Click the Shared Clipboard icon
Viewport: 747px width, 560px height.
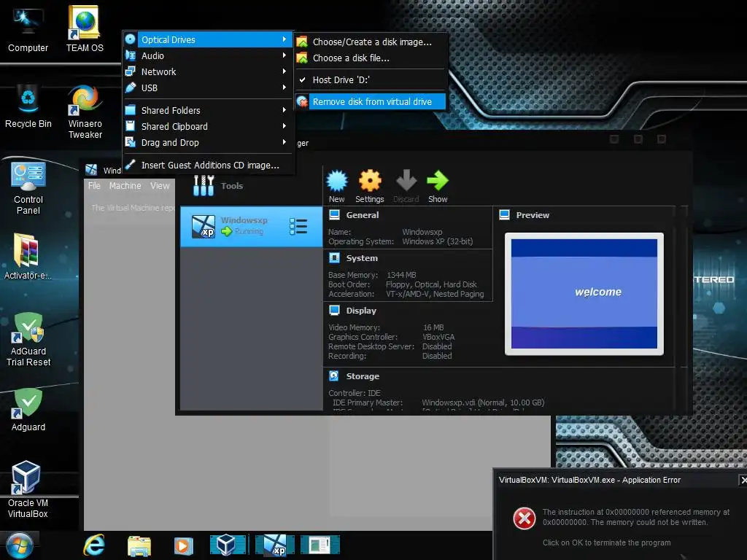(130, 126)
